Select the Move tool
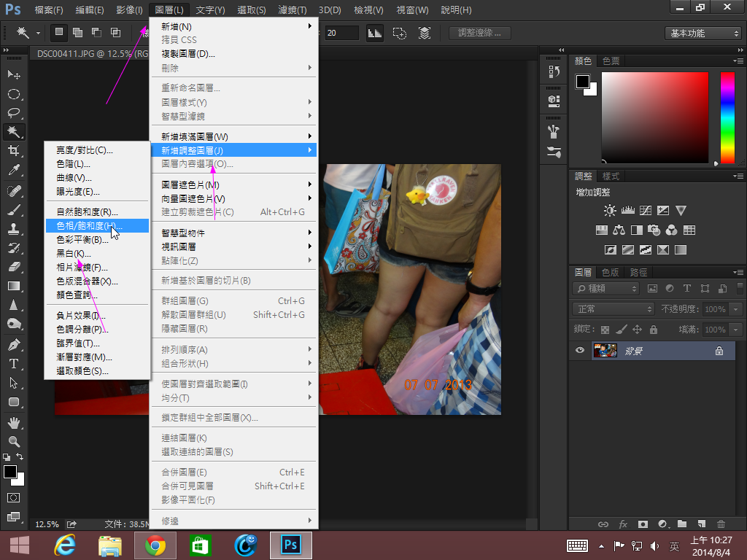Viewport: 747px width, 560px height. click(x=14, y=75)
